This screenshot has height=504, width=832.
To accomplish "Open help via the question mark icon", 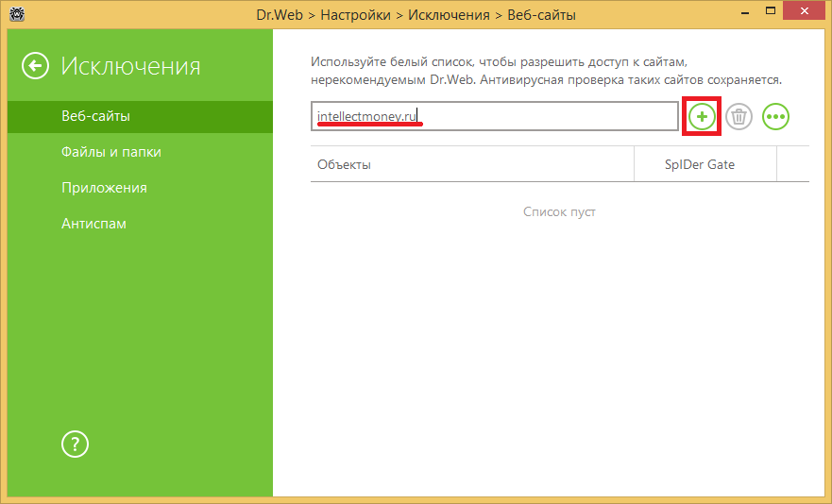I will (74, 444).
